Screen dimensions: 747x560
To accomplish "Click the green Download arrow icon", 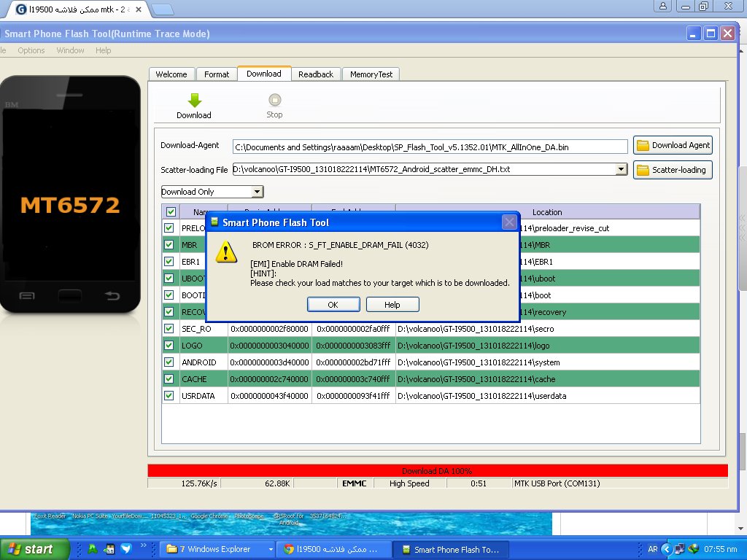I will pos(194,100).
